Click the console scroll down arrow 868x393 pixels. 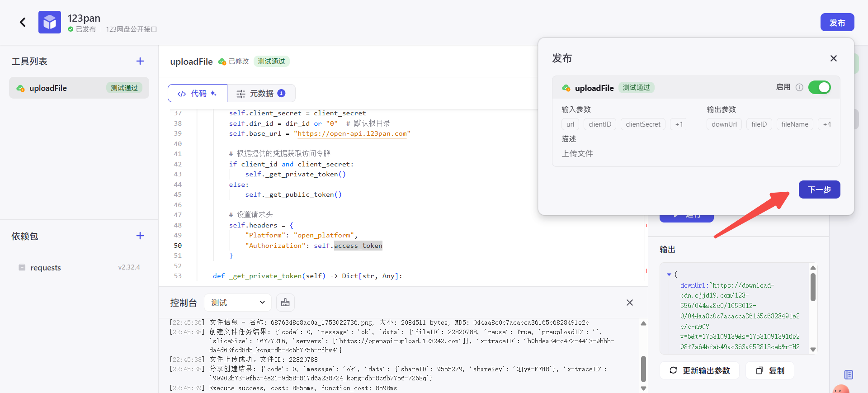[643, 388]
